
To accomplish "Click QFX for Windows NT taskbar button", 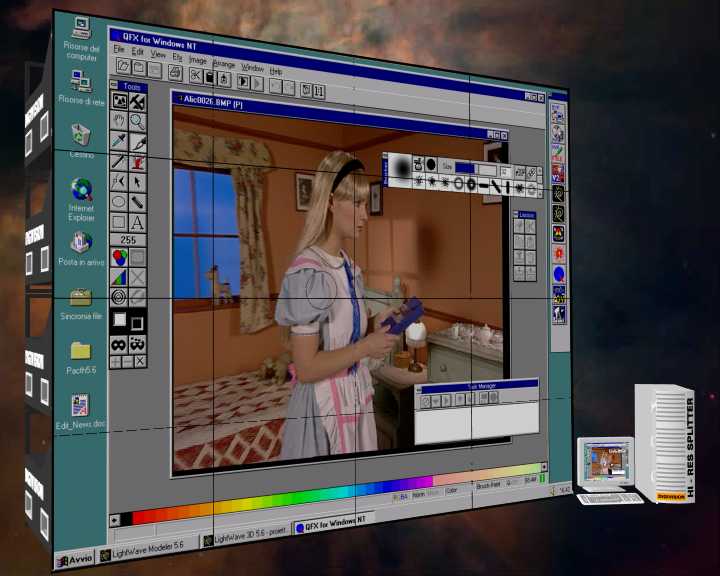I will 332,523.
